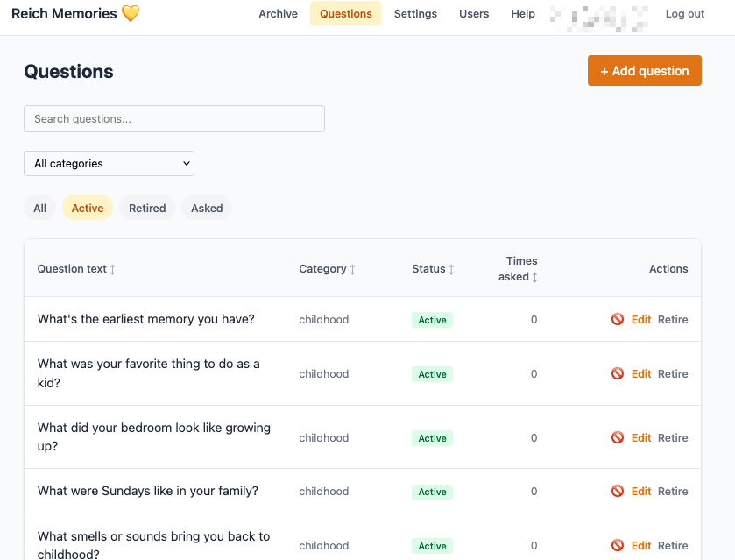Click the yellow heart logo icon
735x560 pixels.
131,14
